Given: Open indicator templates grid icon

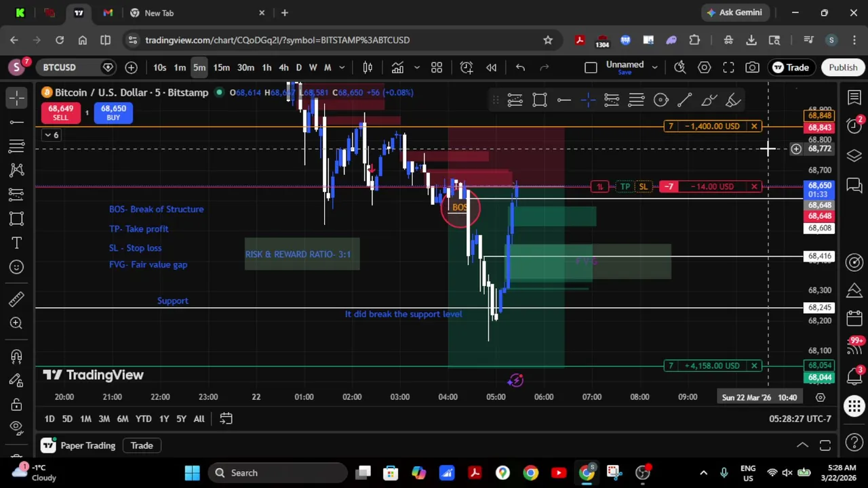Looking at the screenshot, I should [437, 67].
